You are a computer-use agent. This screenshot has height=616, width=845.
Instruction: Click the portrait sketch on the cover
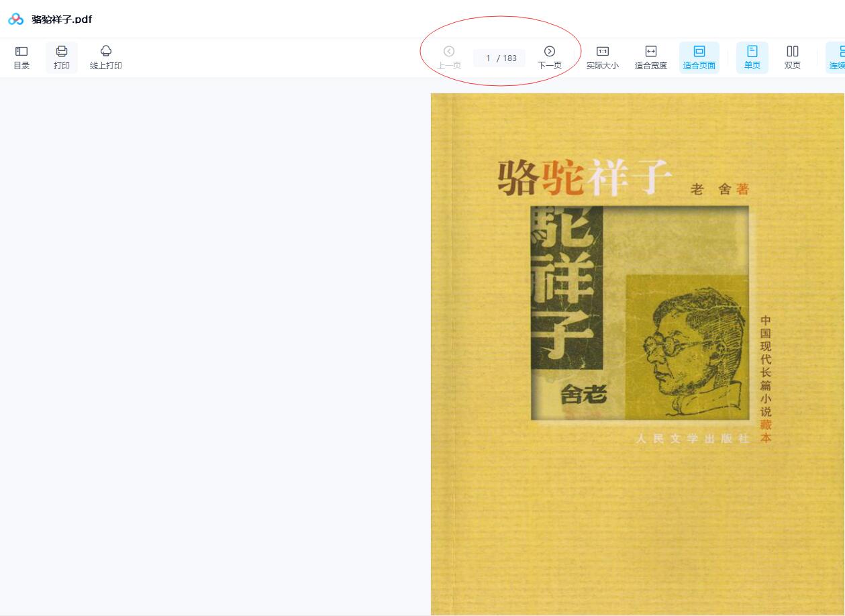(687, 347)
